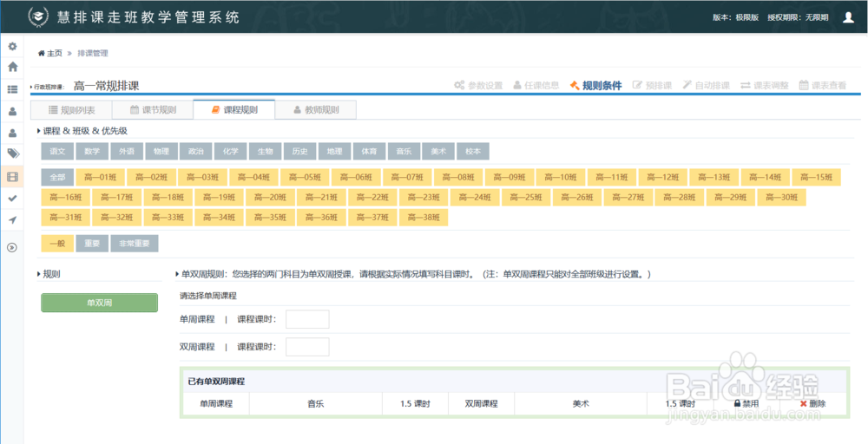Toggle class 高一01班

click(x=100, y=177)
